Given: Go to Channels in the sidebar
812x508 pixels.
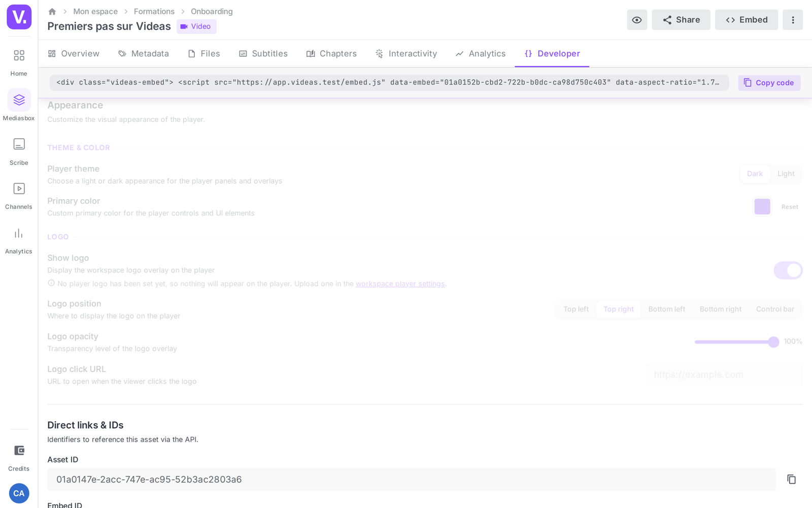Looking at the screenshot, I should click(x=19, y=196).
